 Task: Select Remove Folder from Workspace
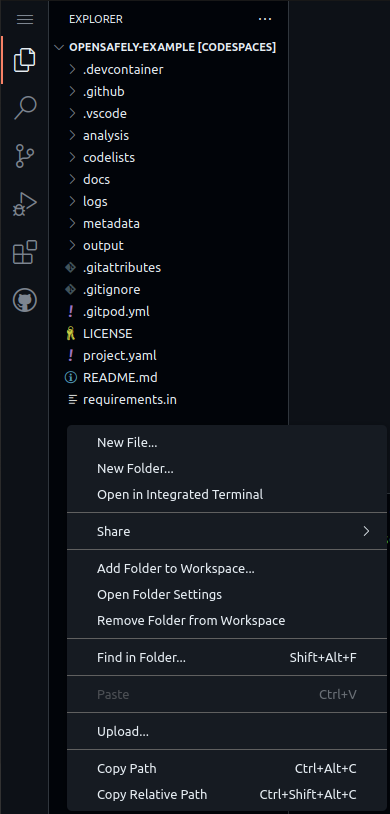227,620
